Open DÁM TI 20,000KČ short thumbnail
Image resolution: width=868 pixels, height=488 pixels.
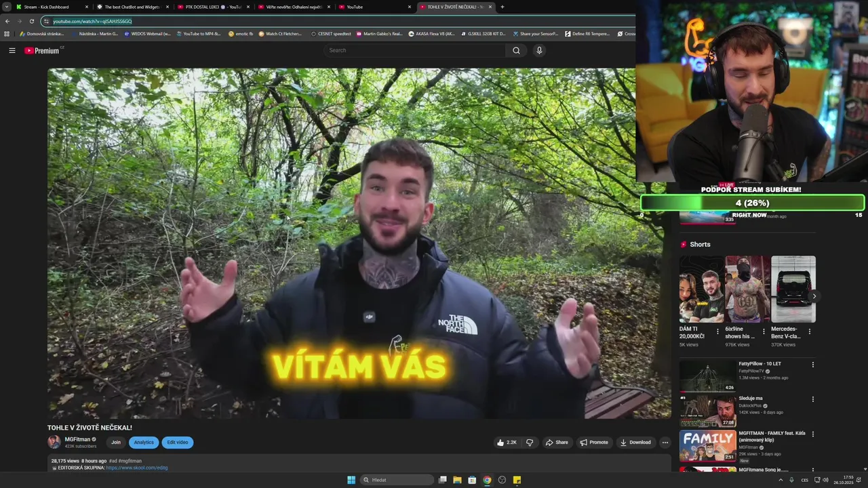pos(701,289)
